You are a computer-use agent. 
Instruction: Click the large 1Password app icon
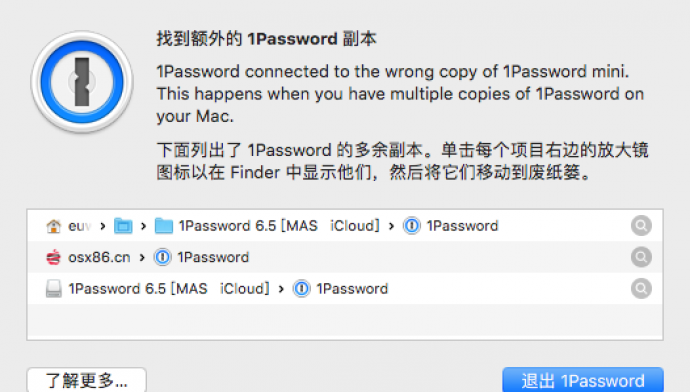[x=82, y=82]
